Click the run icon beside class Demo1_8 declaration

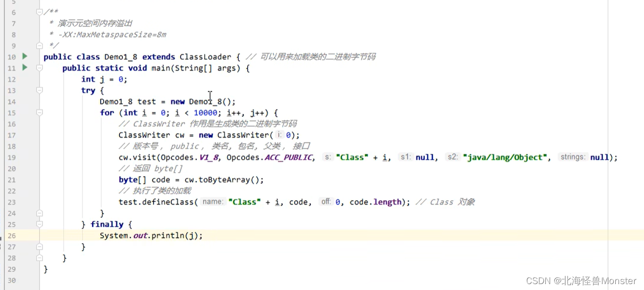tap(25, 56)
